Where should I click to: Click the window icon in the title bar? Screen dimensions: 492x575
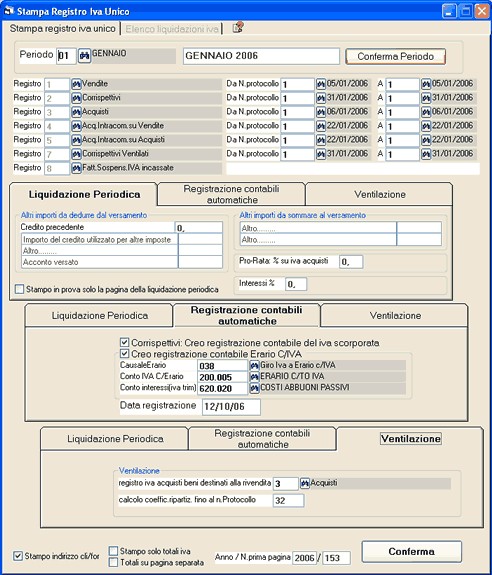[x=8, y=11]
